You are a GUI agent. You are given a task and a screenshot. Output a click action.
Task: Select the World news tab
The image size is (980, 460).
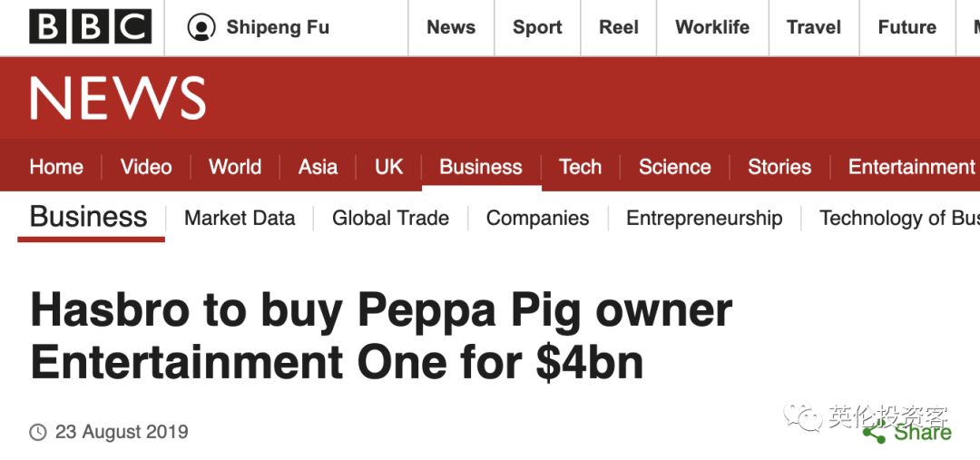[x=235, y=167]
